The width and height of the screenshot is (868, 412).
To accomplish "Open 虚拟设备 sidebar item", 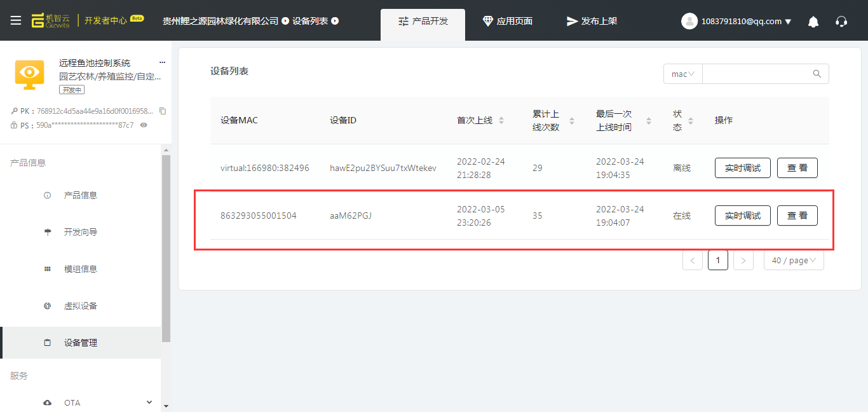I will click(81, 306).
